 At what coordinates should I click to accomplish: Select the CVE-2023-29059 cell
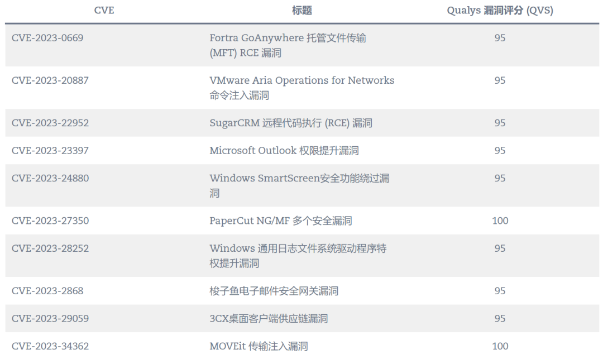[50, 319]
